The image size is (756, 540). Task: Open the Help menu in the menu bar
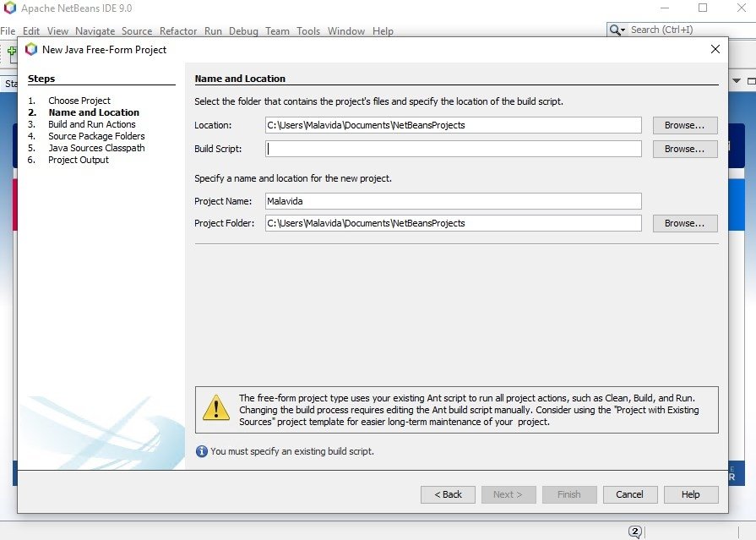pos(383,31)
